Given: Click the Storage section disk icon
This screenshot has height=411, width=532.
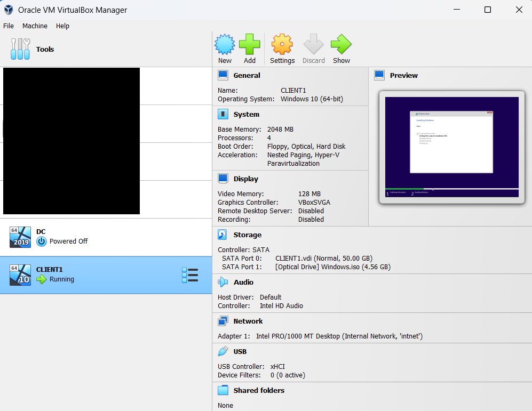Looking at the screenshot, I should point(223,235).
